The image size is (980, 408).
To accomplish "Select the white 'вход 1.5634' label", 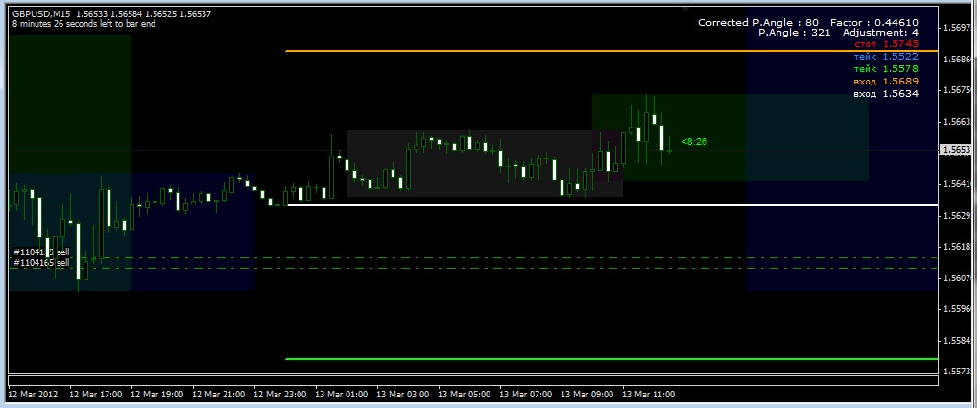I will click(886, 94).
